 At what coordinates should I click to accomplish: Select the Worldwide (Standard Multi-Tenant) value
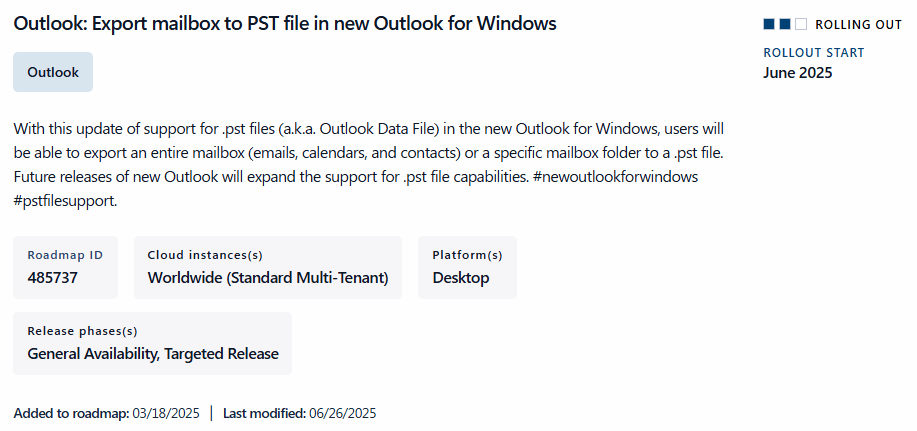pyautogui.click(x=267, y=277)
